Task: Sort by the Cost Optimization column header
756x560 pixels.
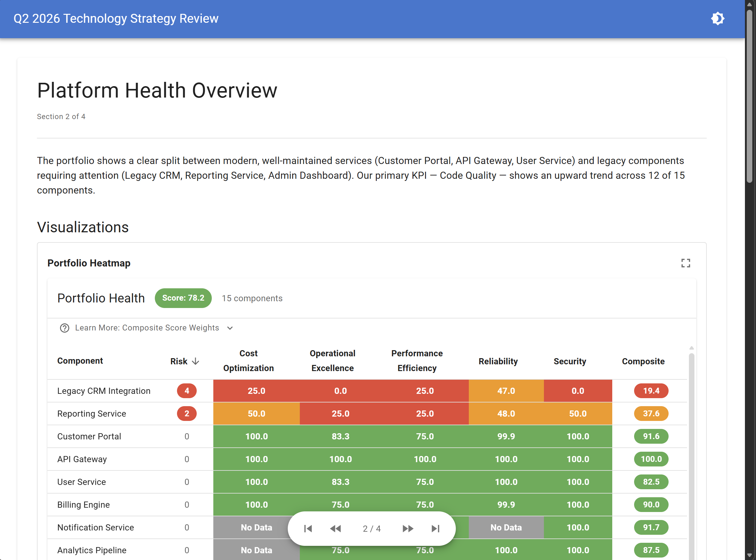Action: coord(249,361)
